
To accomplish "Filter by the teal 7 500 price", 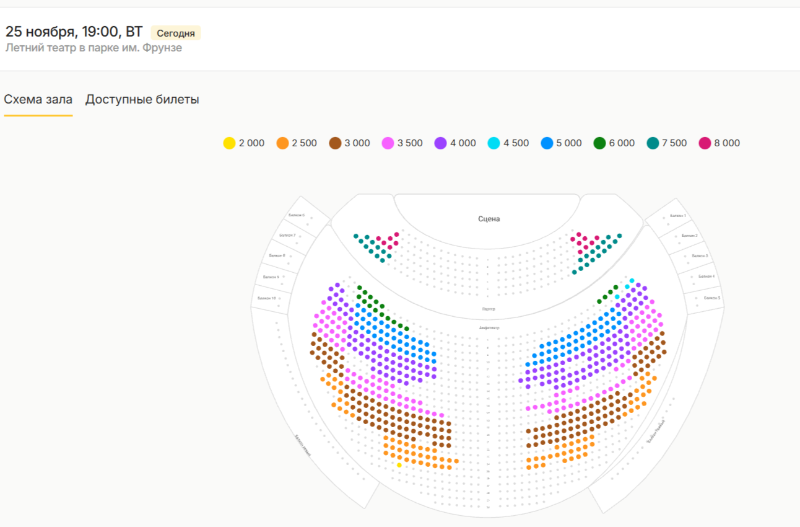I will point(652,143).
